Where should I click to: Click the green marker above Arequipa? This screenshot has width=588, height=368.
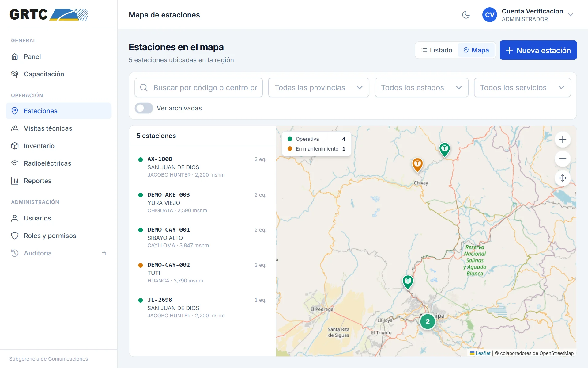(408, 282)
